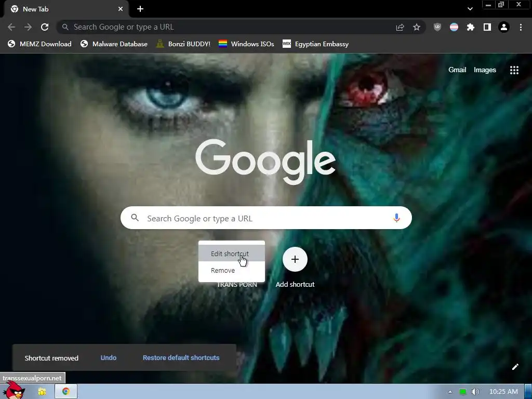Open the yellow taskbar icon beside Start
The height and width of the screenshot is (399, 532).
coord(42,392)
